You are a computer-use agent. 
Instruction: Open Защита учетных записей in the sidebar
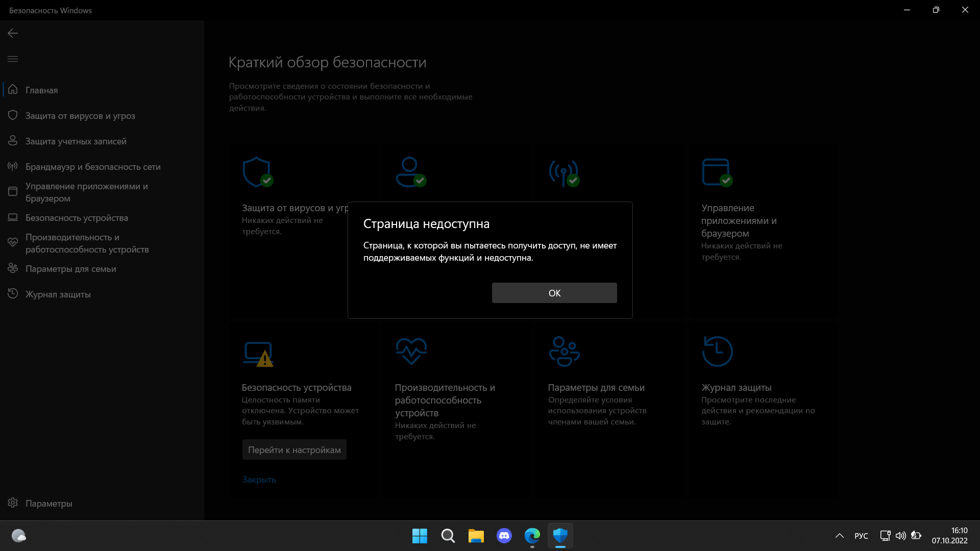point(102,141)
